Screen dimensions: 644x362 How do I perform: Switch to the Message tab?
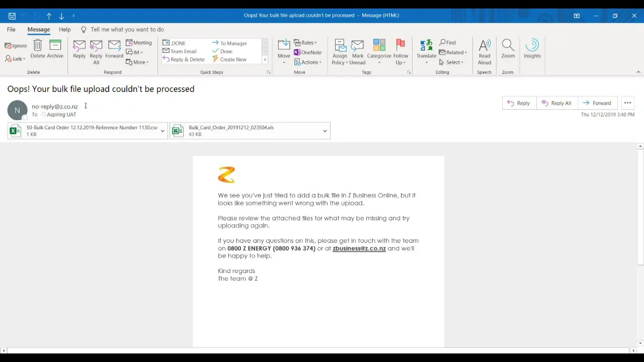[39, 30]
